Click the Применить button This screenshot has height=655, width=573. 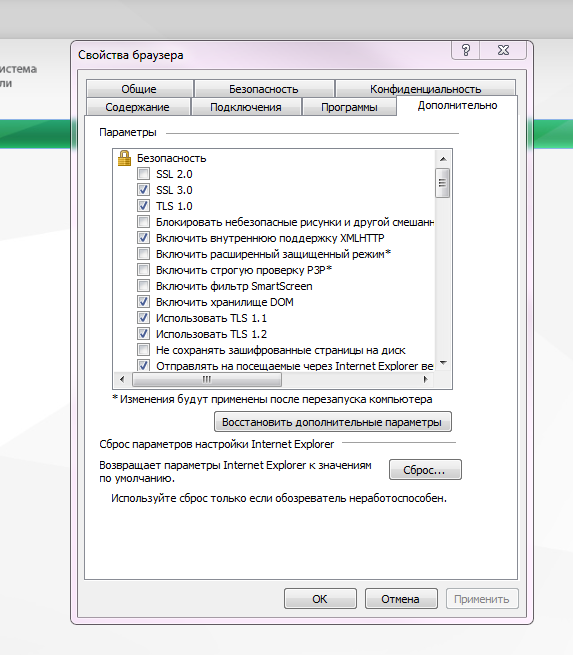click(x=482, y=599)
